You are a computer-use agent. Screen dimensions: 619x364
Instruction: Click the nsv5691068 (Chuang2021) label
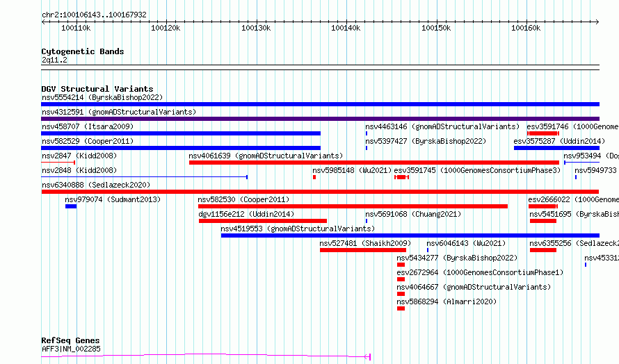(413, 214)
